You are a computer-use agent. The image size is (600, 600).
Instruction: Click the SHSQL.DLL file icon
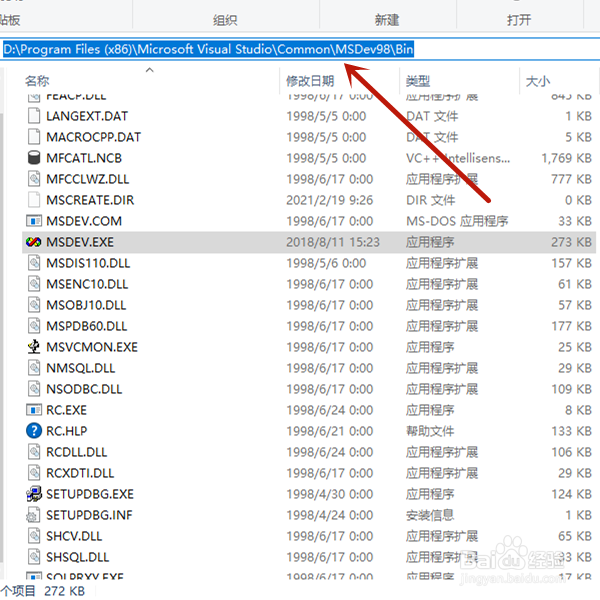point(34,557)
